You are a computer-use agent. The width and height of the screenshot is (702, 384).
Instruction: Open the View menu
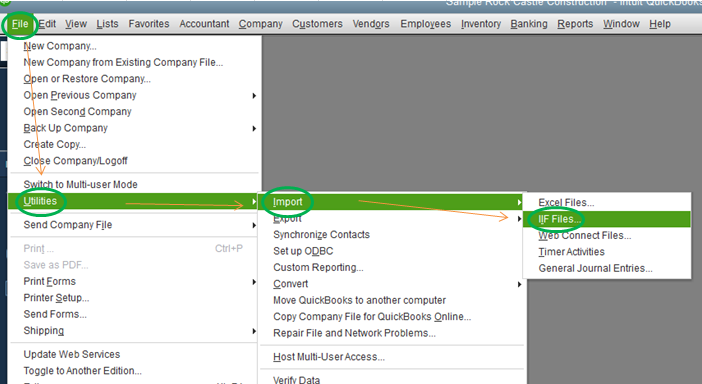(x=76, y=24)
